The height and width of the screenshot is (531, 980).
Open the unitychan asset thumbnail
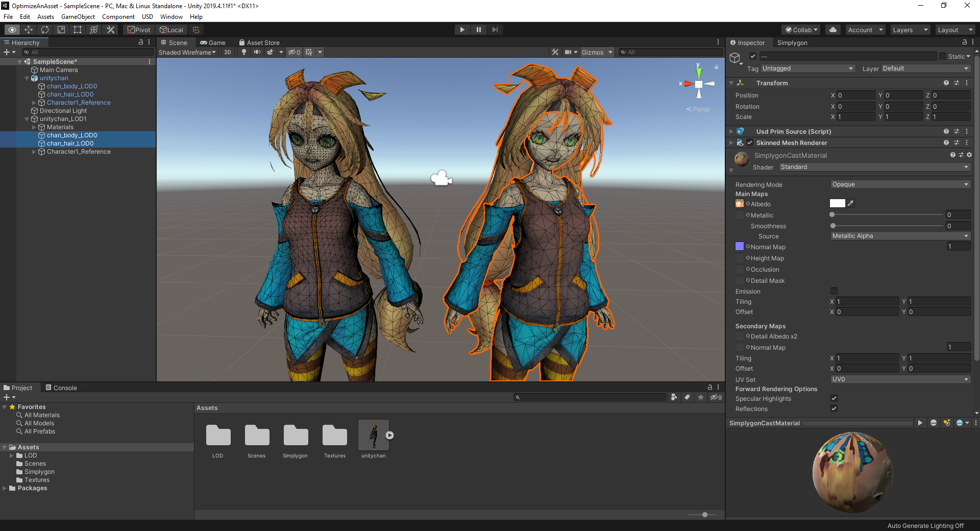tap(373, 435)
